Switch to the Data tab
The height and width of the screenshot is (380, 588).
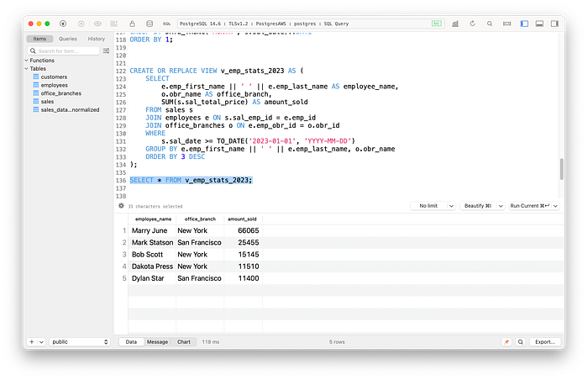pyautogui.click(x=131, y=342)
